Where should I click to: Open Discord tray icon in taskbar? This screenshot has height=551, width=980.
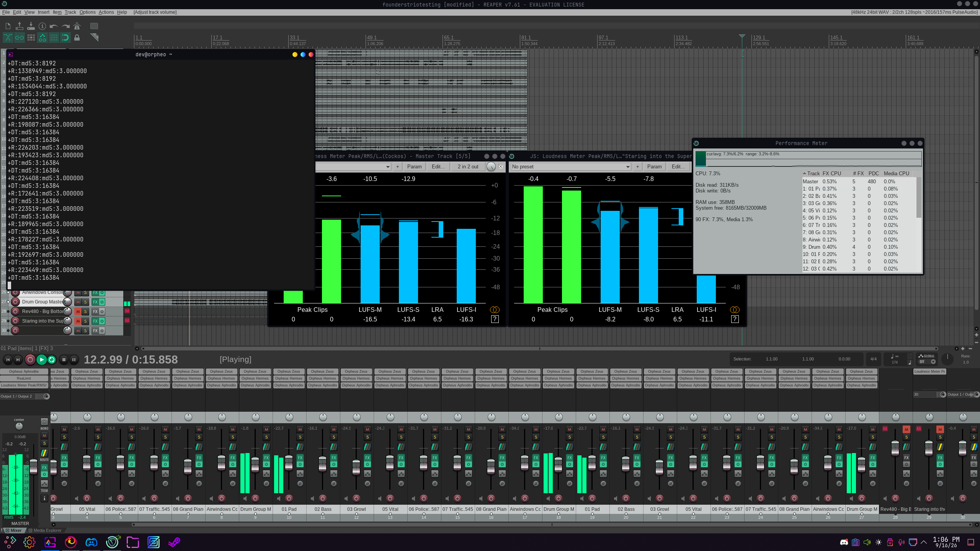844,543
